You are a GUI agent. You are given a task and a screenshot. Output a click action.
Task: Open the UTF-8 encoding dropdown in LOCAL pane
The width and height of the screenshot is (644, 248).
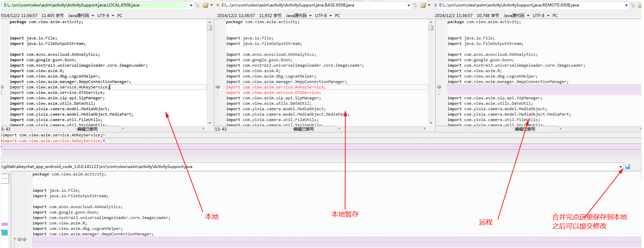[x=113, y=15]
